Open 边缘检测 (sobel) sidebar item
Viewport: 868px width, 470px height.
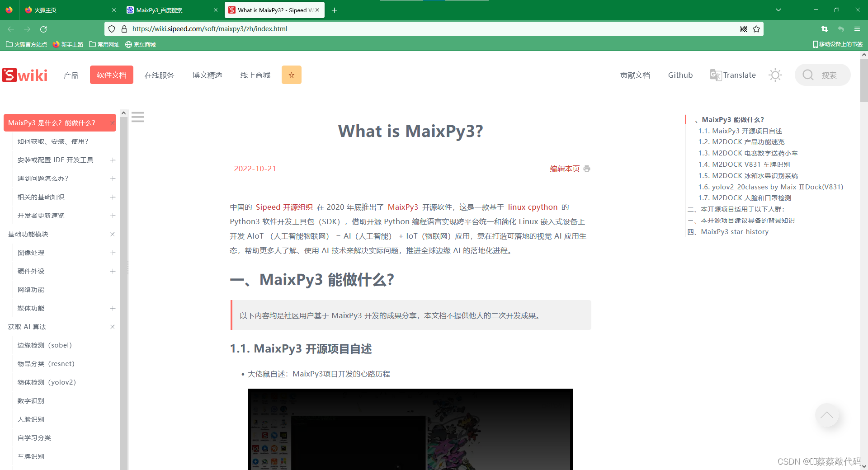coord(45,345)
